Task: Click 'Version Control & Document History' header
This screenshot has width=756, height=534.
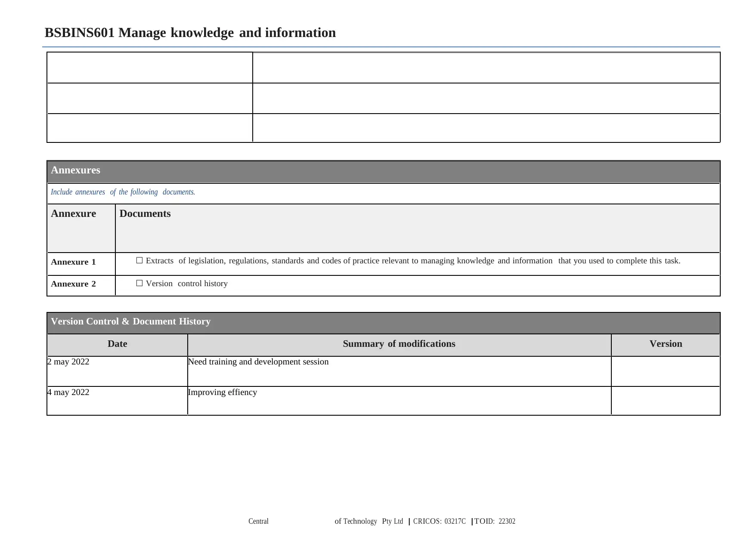Action: [x=384, y=323]
